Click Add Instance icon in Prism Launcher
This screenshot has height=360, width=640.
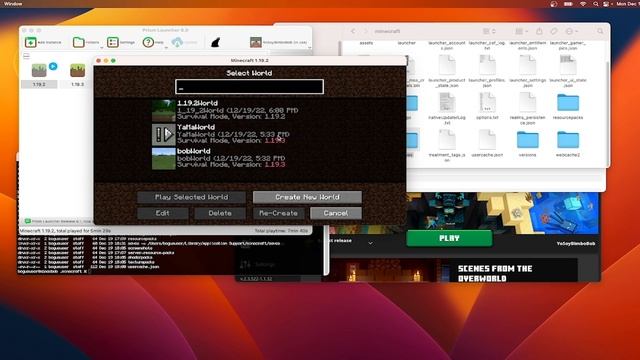(31, 42)
